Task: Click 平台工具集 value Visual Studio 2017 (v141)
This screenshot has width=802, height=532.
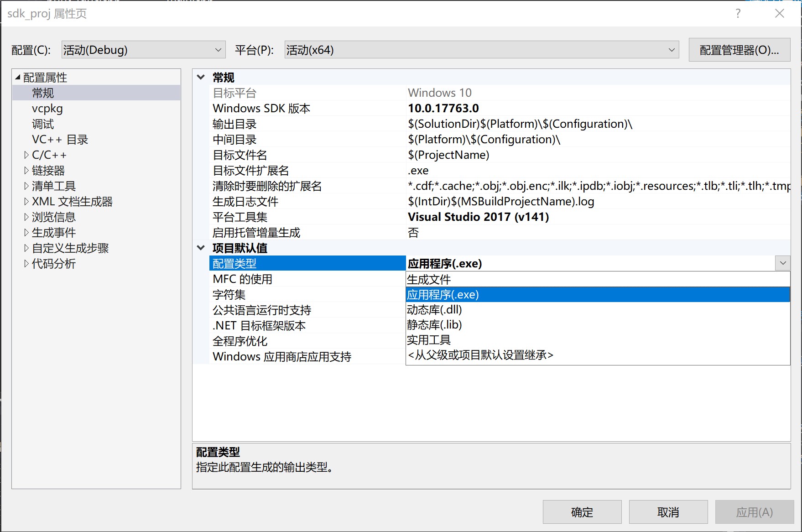Action: 478,217
